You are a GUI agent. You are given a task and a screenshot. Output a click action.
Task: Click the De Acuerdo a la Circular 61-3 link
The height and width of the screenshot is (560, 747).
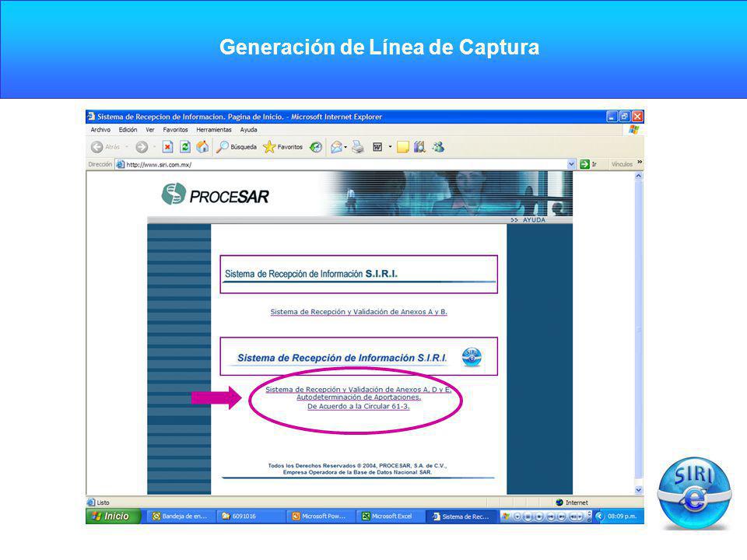(x=358, y=406)
